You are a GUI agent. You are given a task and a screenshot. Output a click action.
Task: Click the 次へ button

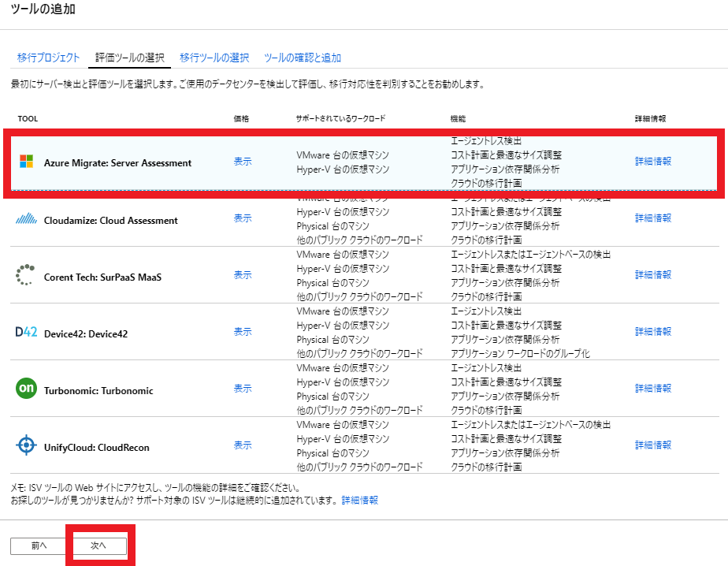pos(98,546)
